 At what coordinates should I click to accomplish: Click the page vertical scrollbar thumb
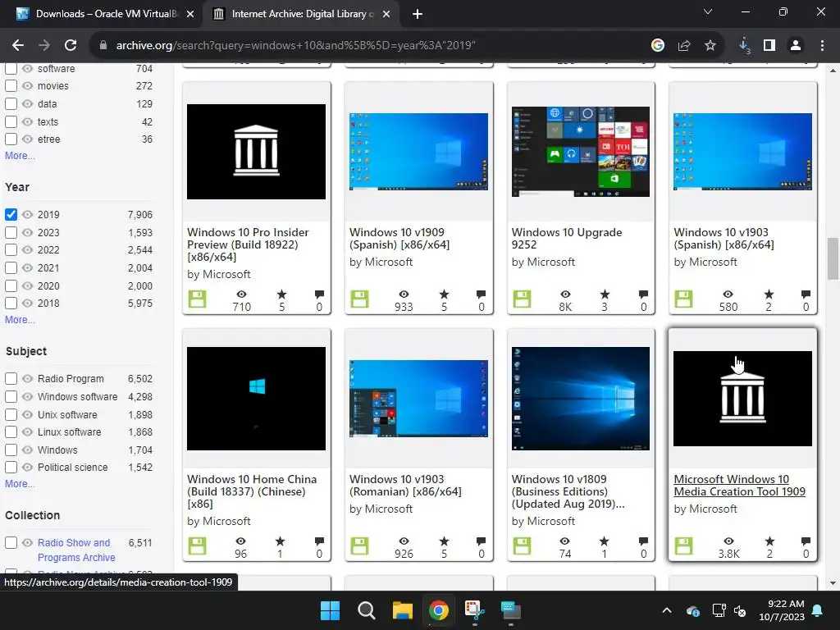[833, 258]
